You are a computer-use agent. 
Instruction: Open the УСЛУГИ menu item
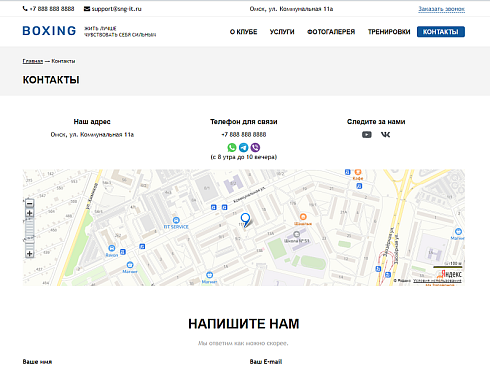tap(282, 32)
